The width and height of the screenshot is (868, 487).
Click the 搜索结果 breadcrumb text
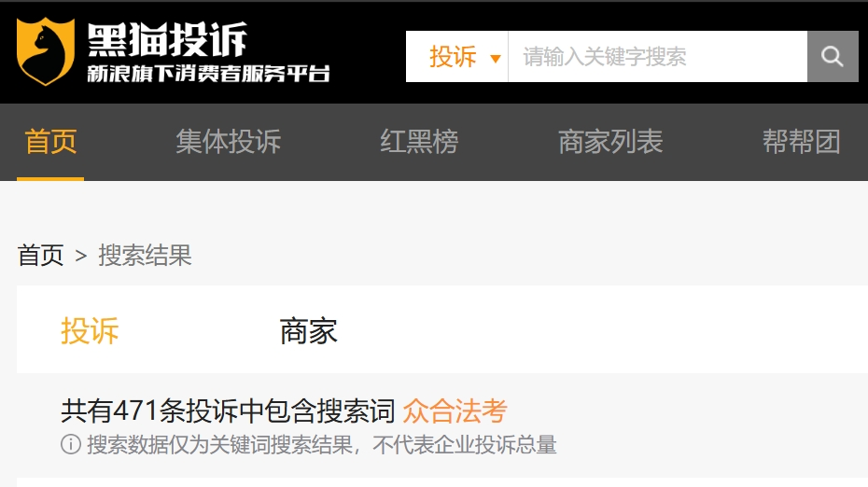click(145, 256)
